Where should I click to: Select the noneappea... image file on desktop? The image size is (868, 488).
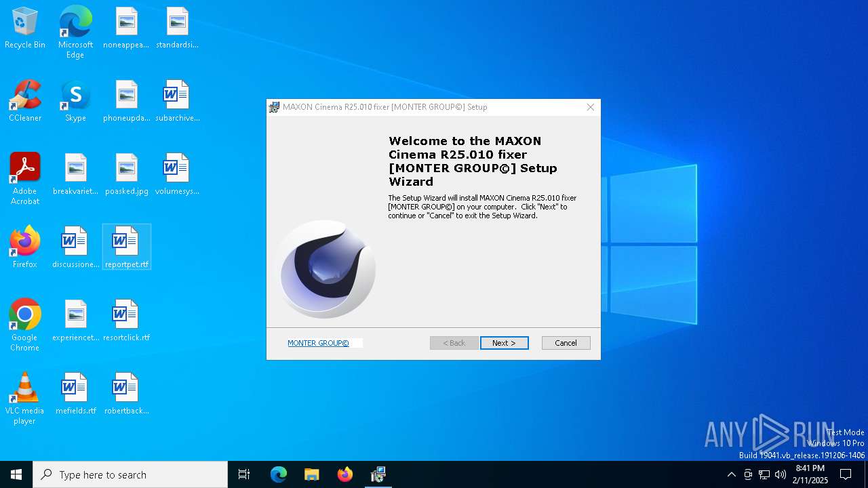(126, 28)
